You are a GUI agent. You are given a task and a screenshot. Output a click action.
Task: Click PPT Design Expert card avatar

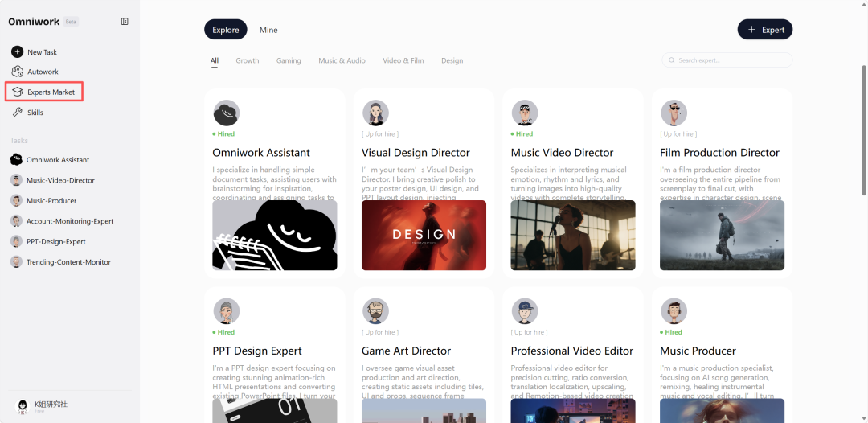point(227,311)
